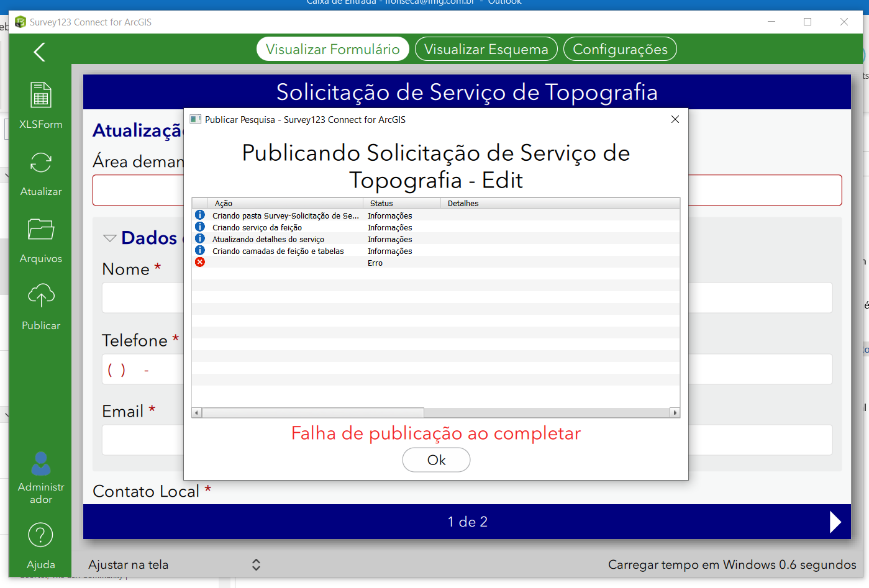Open the Administrador user icon
The width and height of the screenshot is (869, 588).
[41, 463]
